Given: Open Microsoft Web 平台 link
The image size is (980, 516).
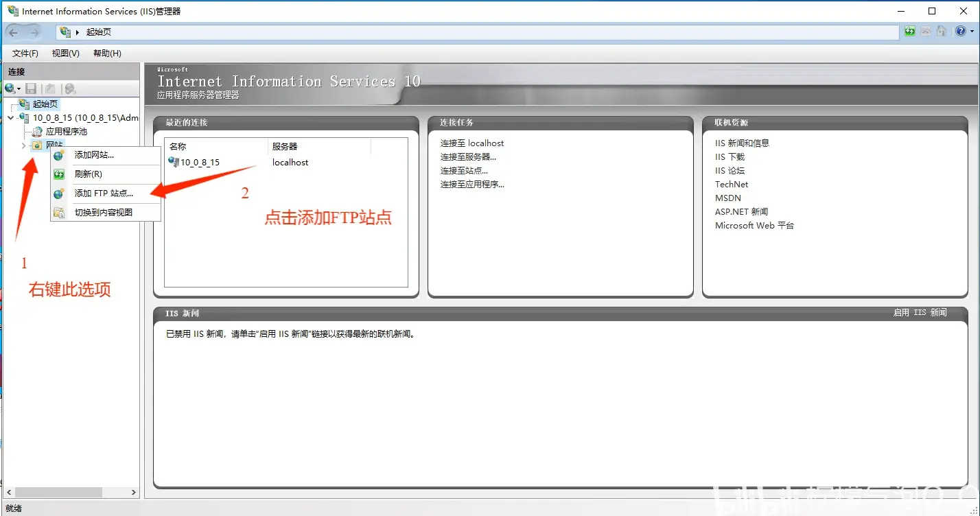Looking at the screenshot, I should tap(754, 226).
